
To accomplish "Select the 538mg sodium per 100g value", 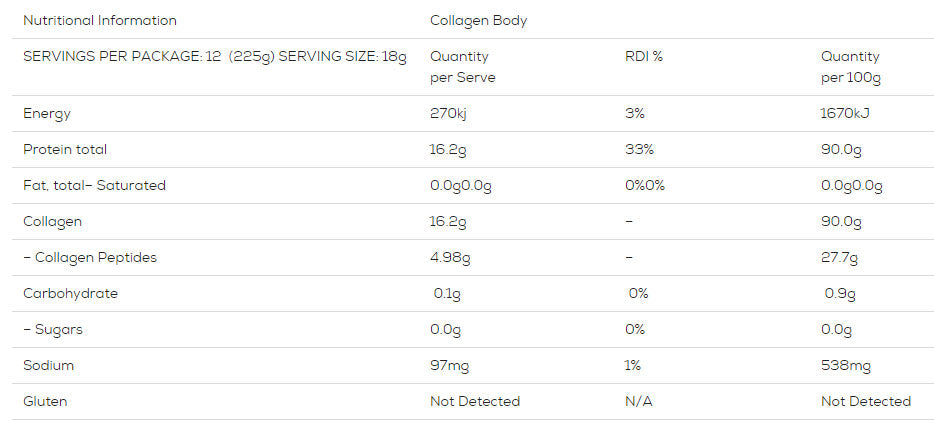I will pos(845,366).
